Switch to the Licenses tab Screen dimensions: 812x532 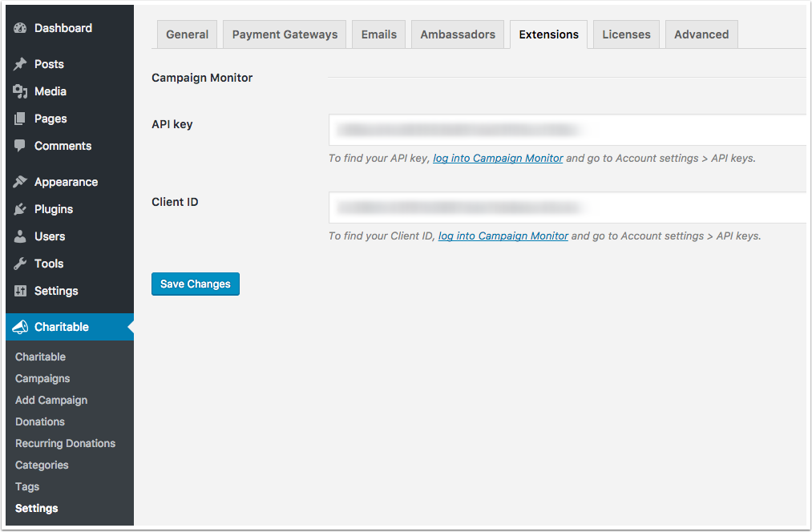pos(627,34)
